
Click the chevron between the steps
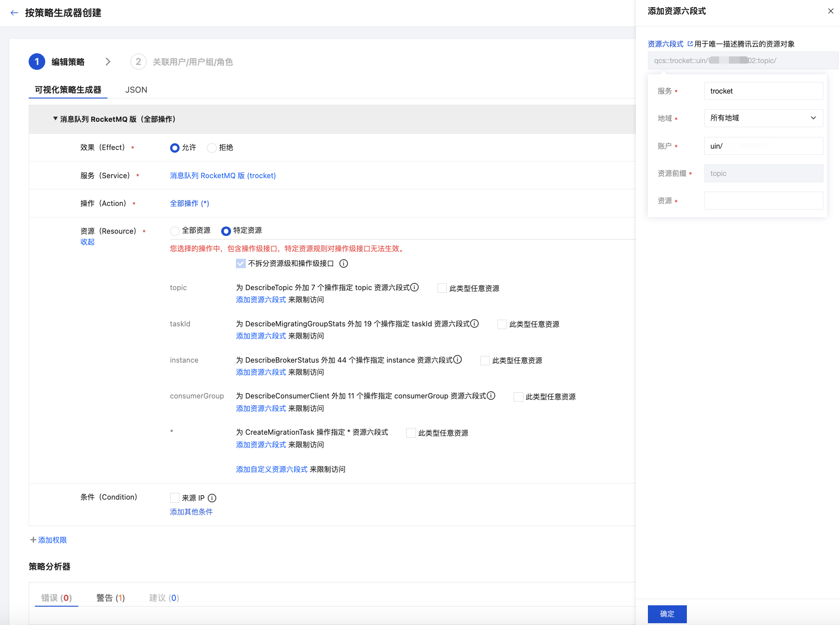click(108, 62)
